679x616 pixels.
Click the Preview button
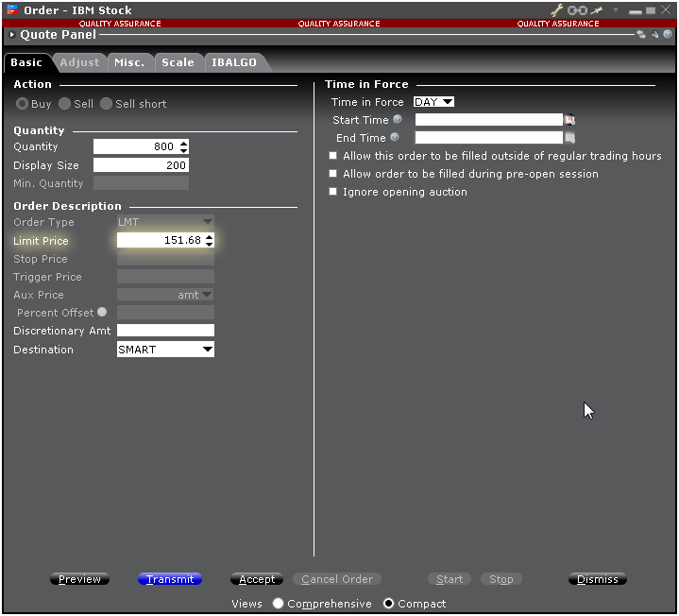pyautogui.click(x=79, y=579)
